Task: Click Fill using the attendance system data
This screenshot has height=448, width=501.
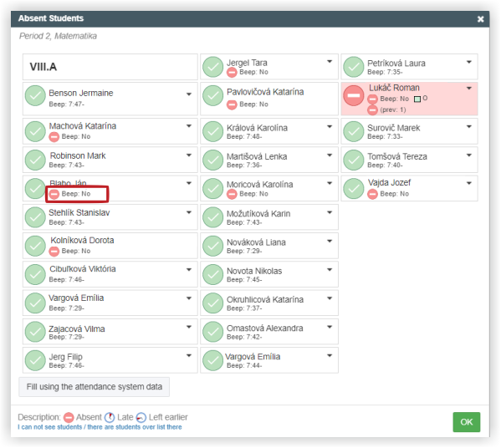Action: click(x=95, y=387)
